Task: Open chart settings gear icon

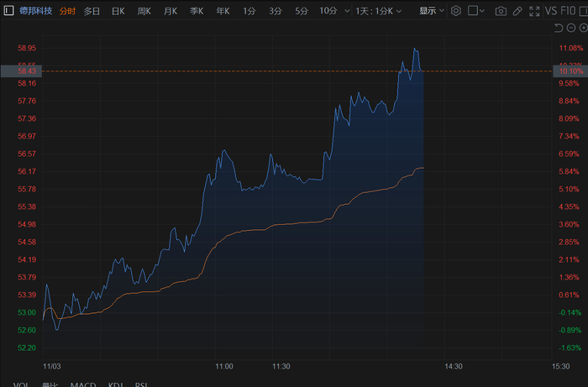Action: [x=456, y=11]
